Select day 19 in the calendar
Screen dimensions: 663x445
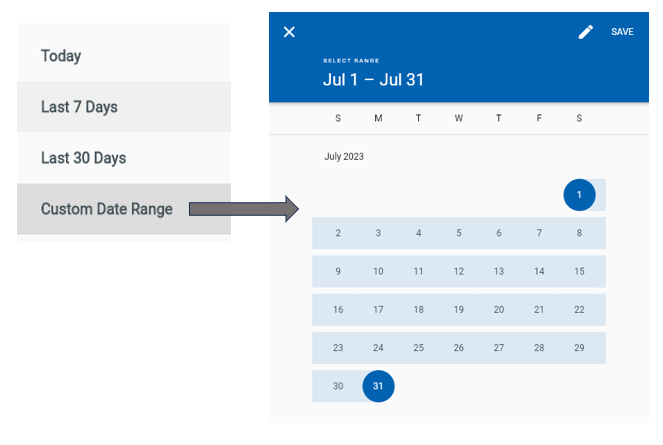[x=459, y=310]
